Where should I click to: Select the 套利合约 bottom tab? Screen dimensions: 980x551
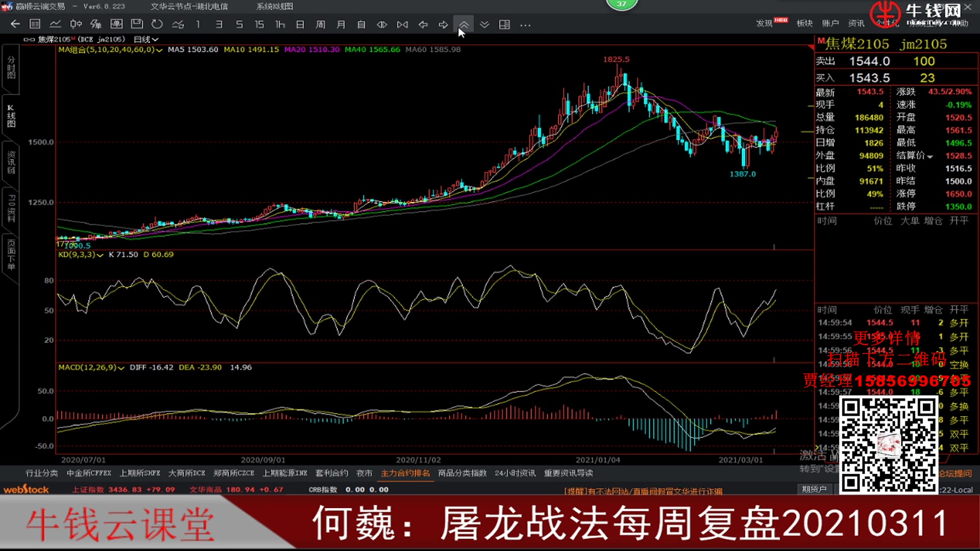point(332,473)
